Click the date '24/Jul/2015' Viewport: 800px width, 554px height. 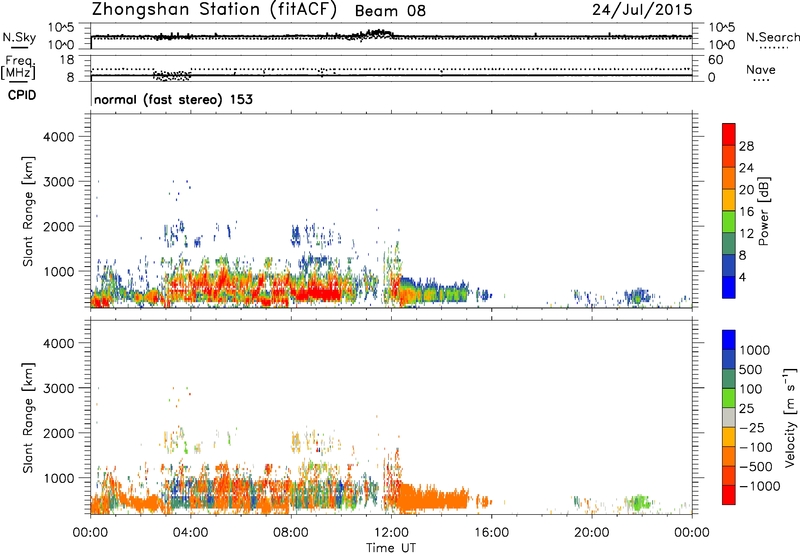642,10
